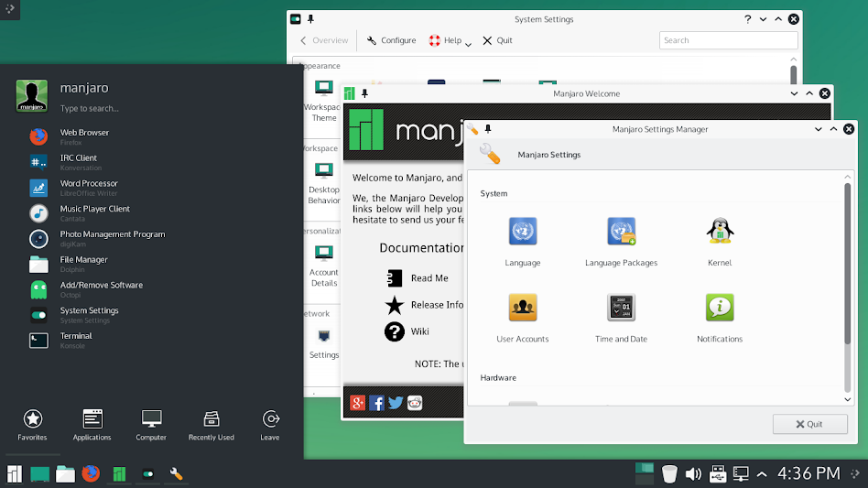The image size is (868, 488).
Task: Open the Kernel settings penguin icon
Action: [x=720, y=232]
